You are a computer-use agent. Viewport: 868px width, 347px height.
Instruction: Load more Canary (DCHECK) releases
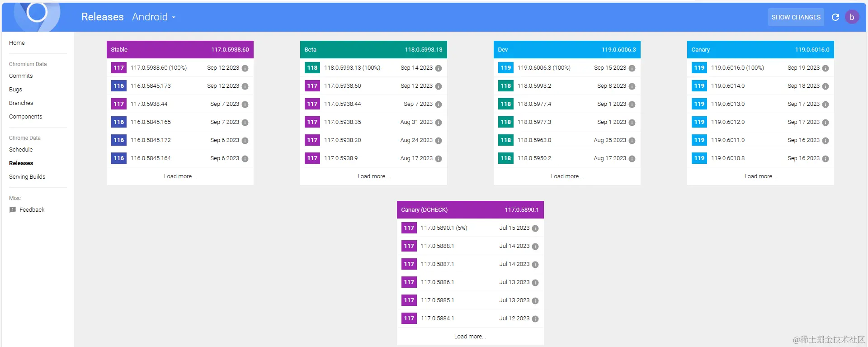(470, 337)
